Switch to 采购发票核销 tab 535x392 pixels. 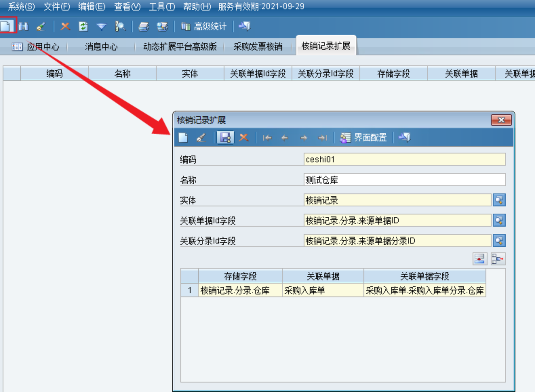coord(258,47)
